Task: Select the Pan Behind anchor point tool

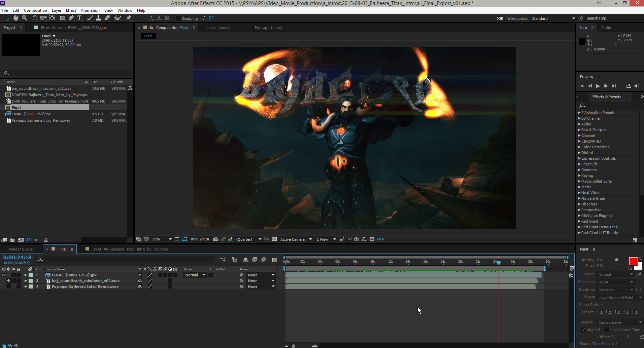Action: (52, 18)
